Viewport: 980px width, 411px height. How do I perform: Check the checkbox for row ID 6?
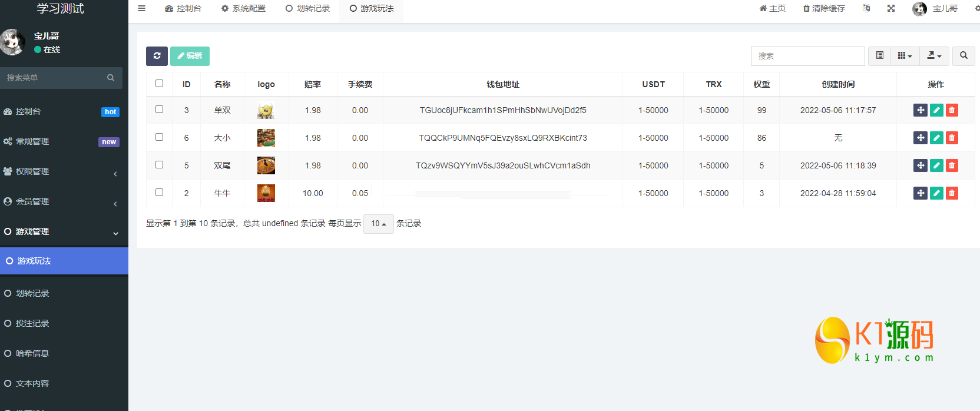pos(159,137)
